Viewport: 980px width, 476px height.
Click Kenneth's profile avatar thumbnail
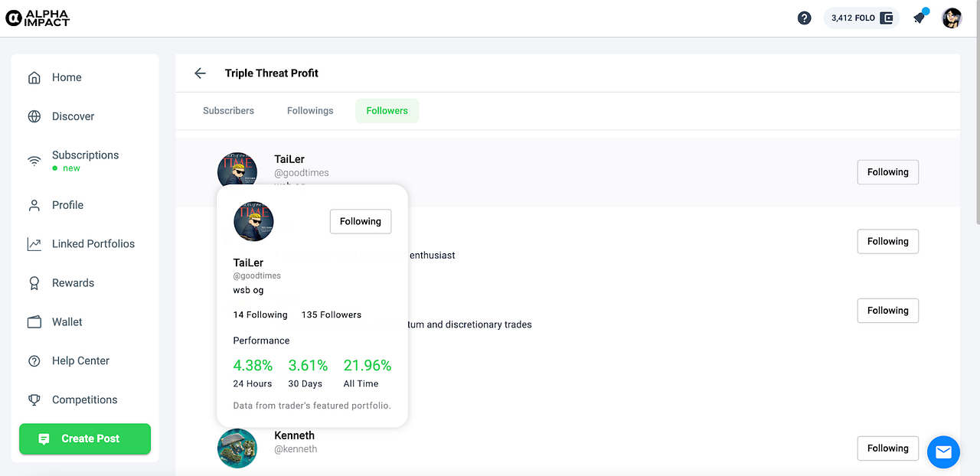coord(237,448)
